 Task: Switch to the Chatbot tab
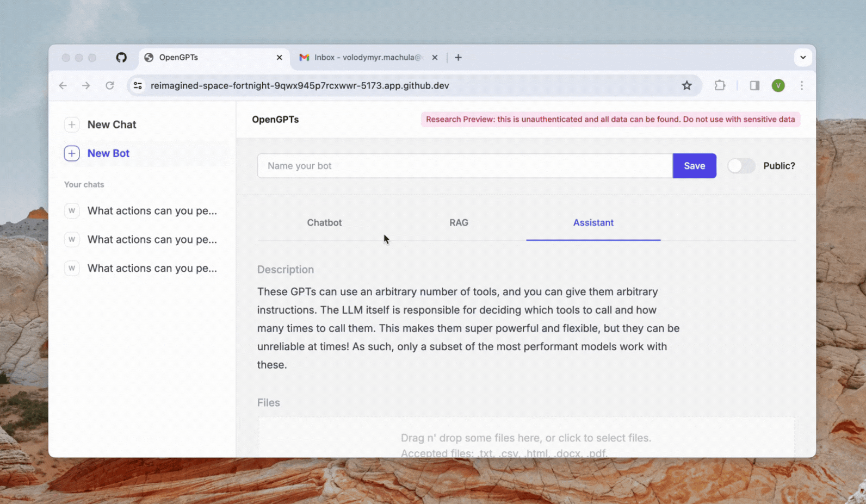[324, 222]
